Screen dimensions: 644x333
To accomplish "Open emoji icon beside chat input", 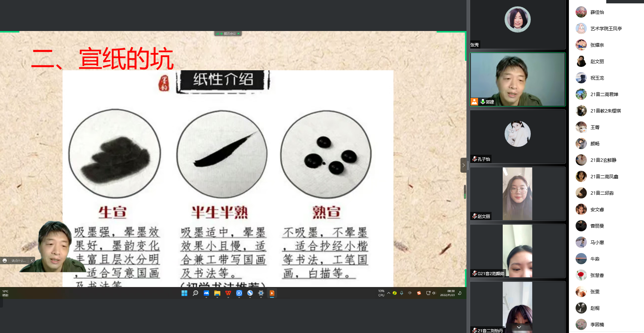I will pos(4,260).
